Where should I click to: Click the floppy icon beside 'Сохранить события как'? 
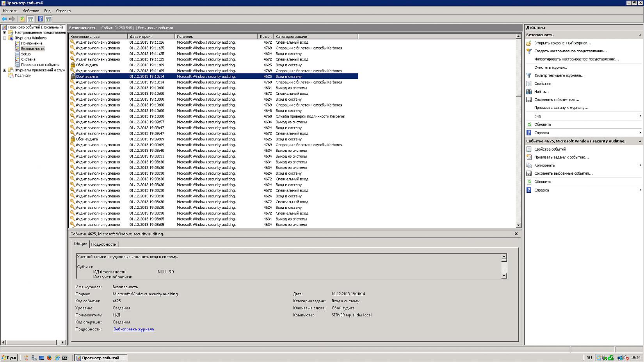tap(529, 99)
